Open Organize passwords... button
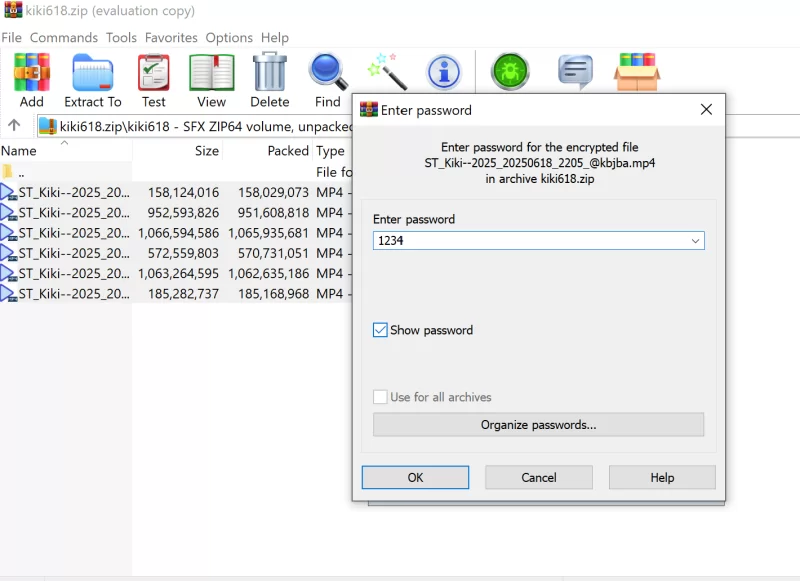This screenshot has height=581, width=800. click(538, 424)
